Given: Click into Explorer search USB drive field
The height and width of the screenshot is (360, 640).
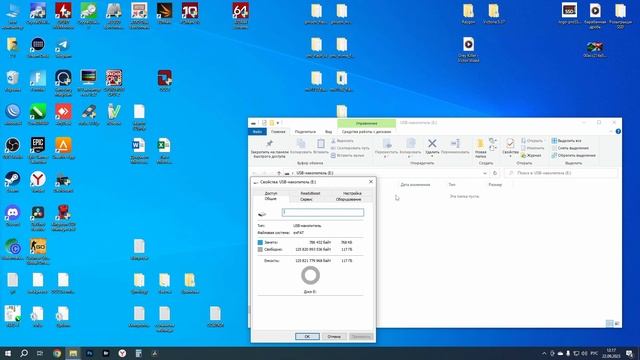Looking at the screenshot, I should pos(561,173).
